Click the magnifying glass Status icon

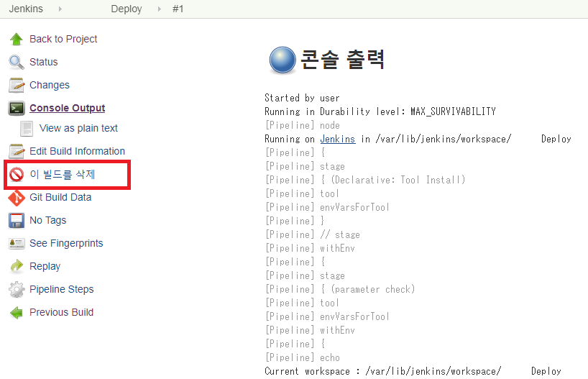pyautogui.click(x=16, y=62)
